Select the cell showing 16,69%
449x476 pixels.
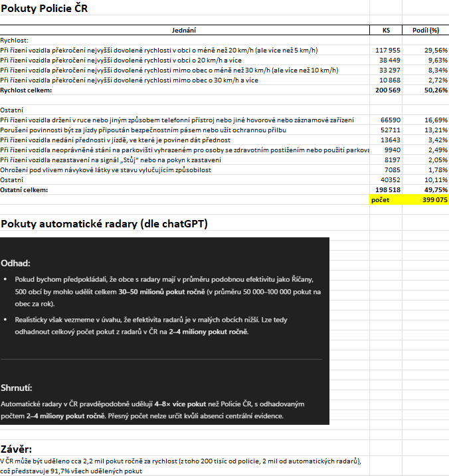click(426, 120)
